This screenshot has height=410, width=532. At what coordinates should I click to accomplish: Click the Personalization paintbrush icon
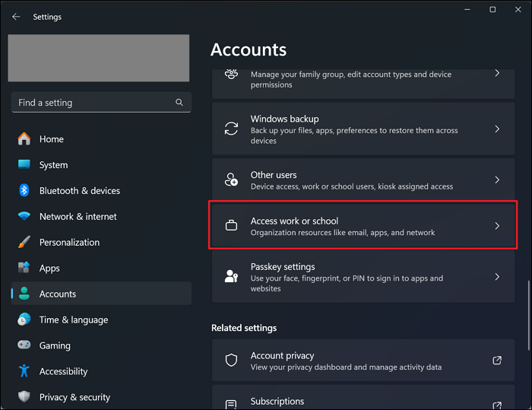[x=24, y=243]
